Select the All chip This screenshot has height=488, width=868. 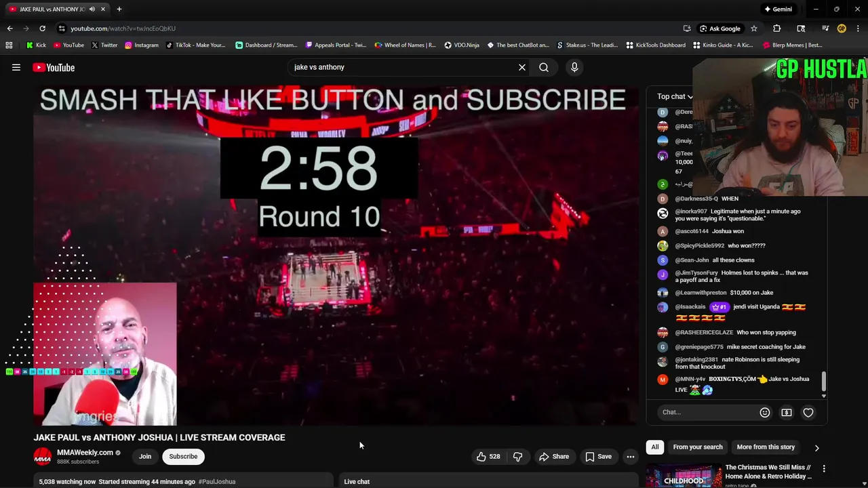coord(655,447)
